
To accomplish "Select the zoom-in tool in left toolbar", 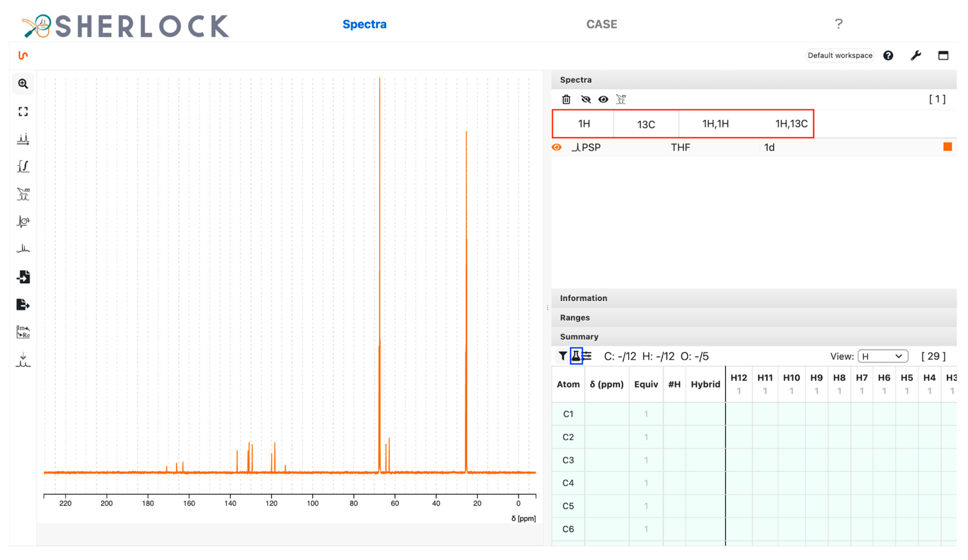I will pos(23,84).
